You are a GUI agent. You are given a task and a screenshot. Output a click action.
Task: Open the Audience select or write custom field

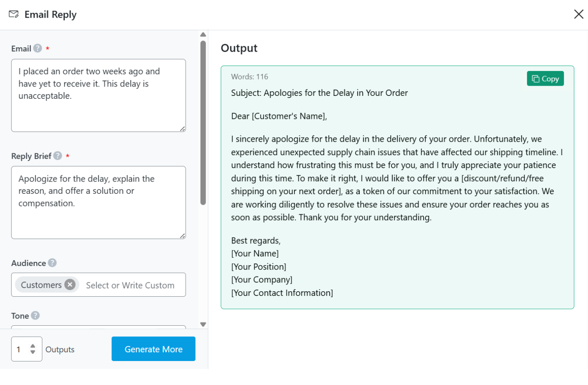tap(130, 285)
